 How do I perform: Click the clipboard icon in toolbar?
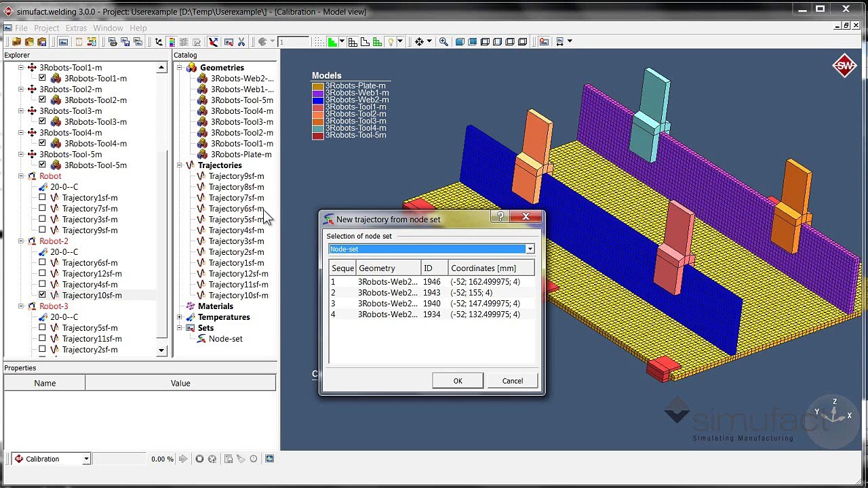[x=79, y=42]
